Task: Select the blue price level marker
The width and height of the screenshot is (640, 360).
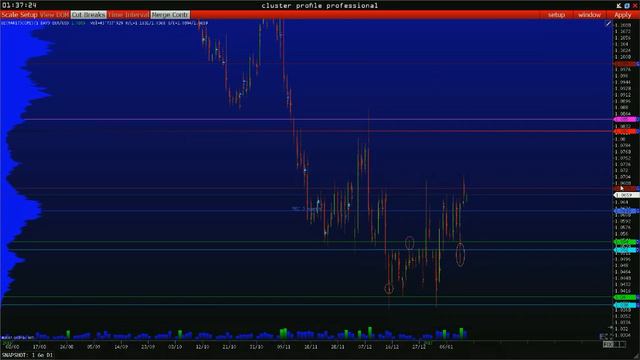Action: pos(625,211)
